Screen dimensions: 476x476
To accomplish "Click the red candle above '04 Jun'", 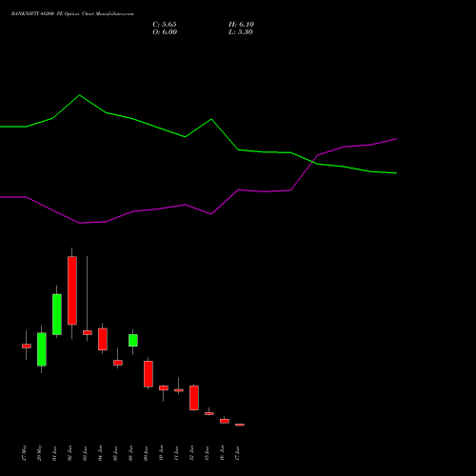I will 103,339.
